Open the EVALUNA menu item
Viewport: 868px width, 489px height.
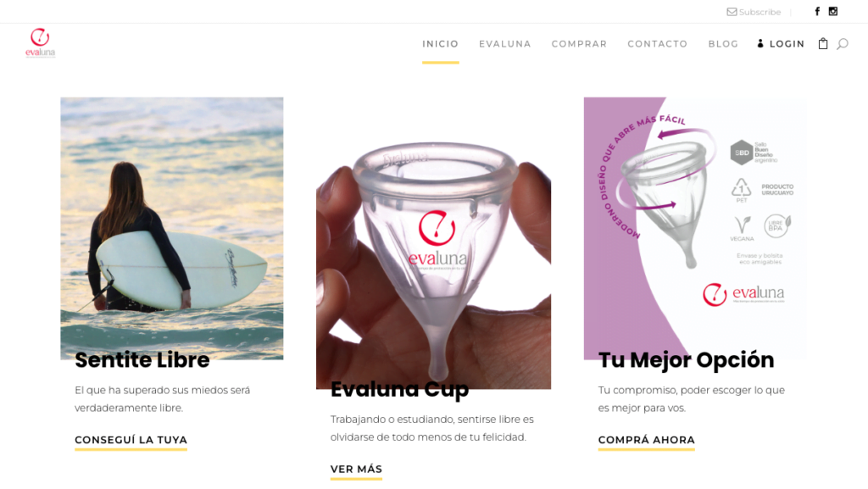click(x=505, y=44)
